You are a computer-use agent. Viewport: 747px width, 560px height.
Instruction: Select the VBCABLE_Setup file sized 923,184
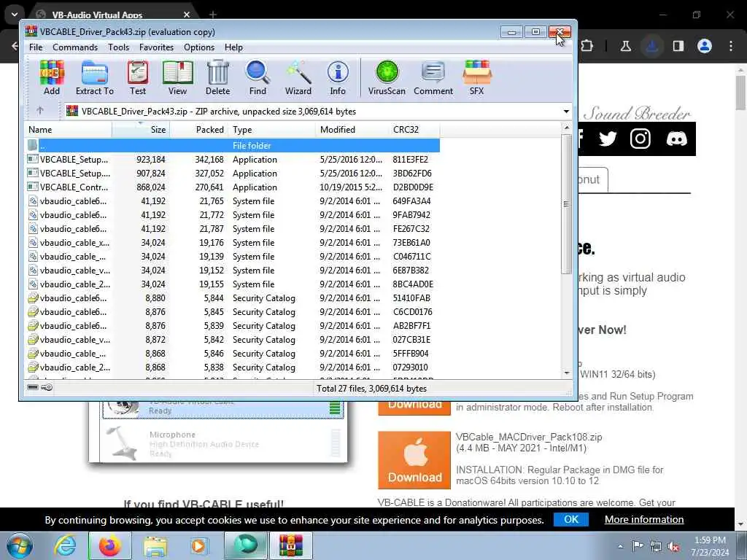[232, 160]
